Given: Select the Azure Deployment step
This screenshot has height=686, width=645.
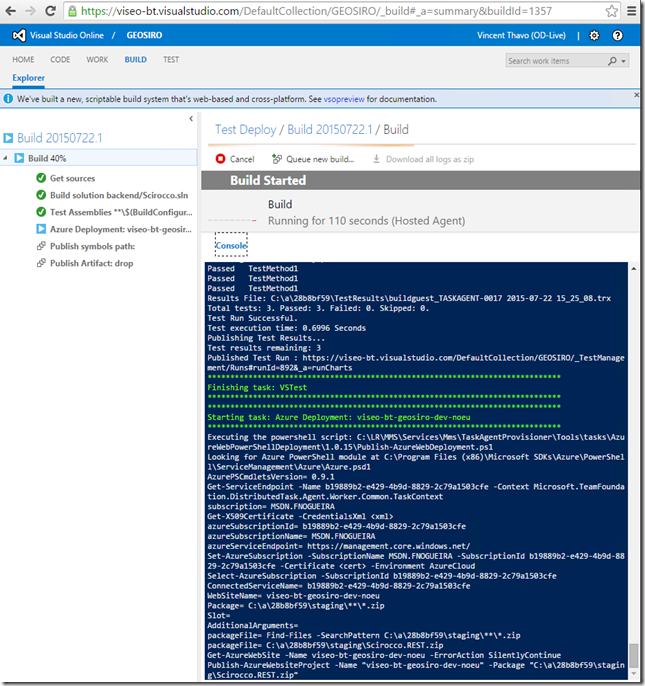Looking at the screenshot, I should pyautogui.click(x=121, y=229).
